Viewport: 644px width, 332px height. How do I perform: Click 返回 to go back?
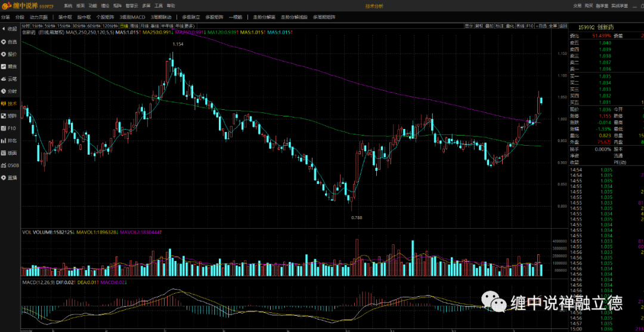tap(563, 26)
